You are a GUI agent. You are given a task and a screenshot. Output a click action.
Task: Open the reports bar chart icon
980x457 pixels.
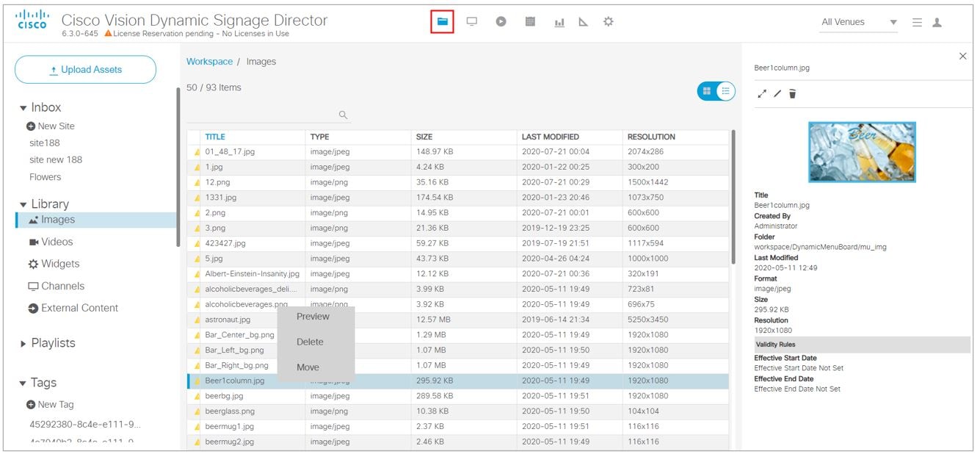(559, 23)
